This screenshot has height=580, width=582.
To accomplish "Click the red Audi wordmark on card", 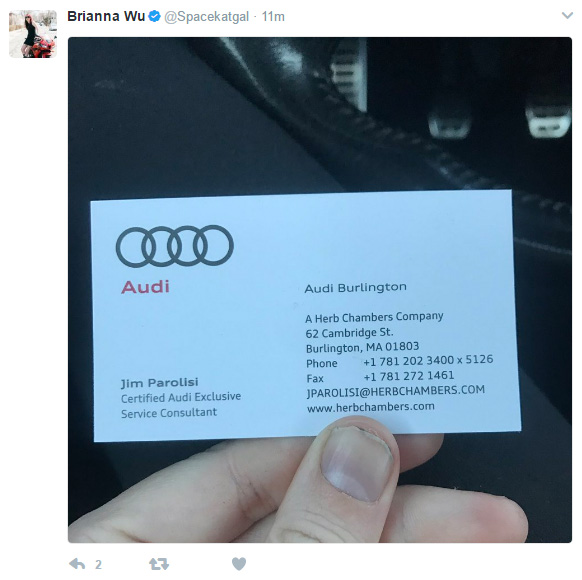I will point(146,287).
